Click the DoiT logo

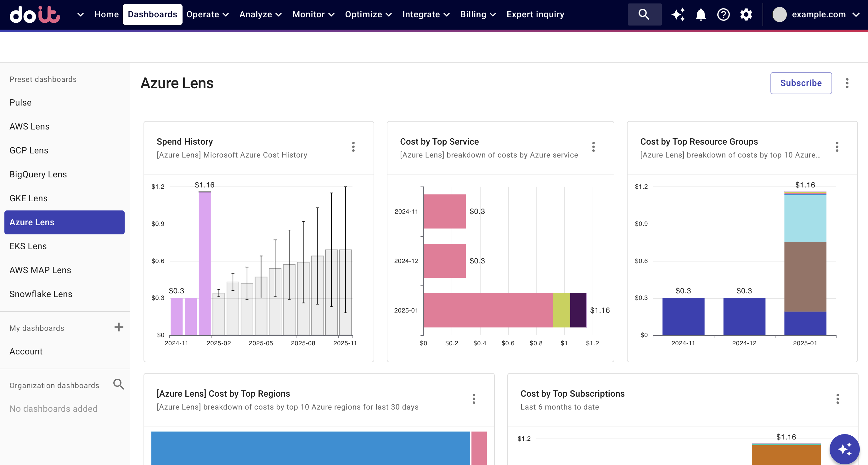35,14
